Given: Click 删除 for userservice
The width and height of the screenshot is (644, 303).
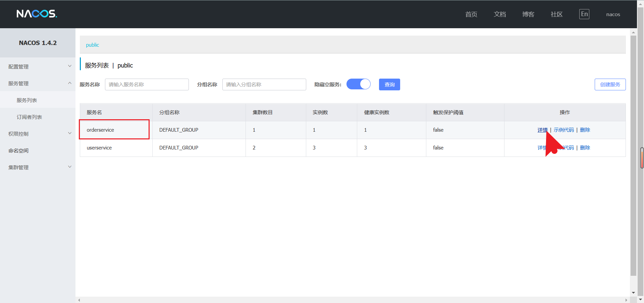Looking at the screenshot, I should pos(585,148).
